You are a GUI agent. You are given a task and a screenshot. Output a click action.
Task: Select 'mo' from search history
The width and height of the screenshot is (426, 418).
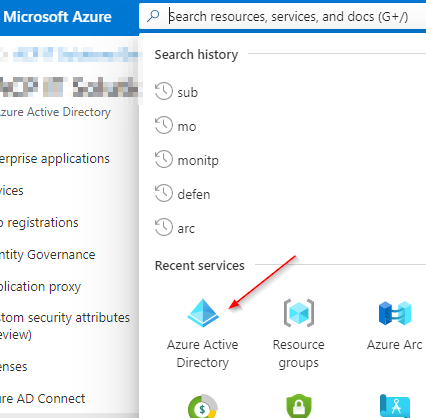187,126
